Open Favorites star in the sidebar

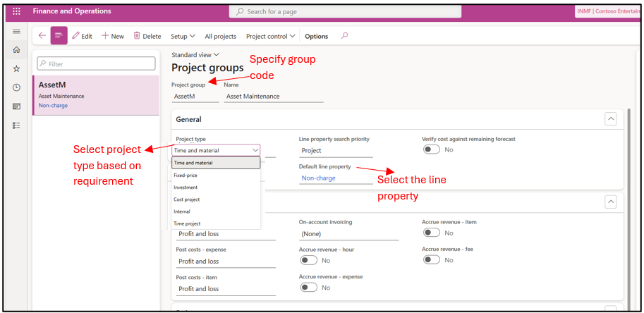(16, 69)
